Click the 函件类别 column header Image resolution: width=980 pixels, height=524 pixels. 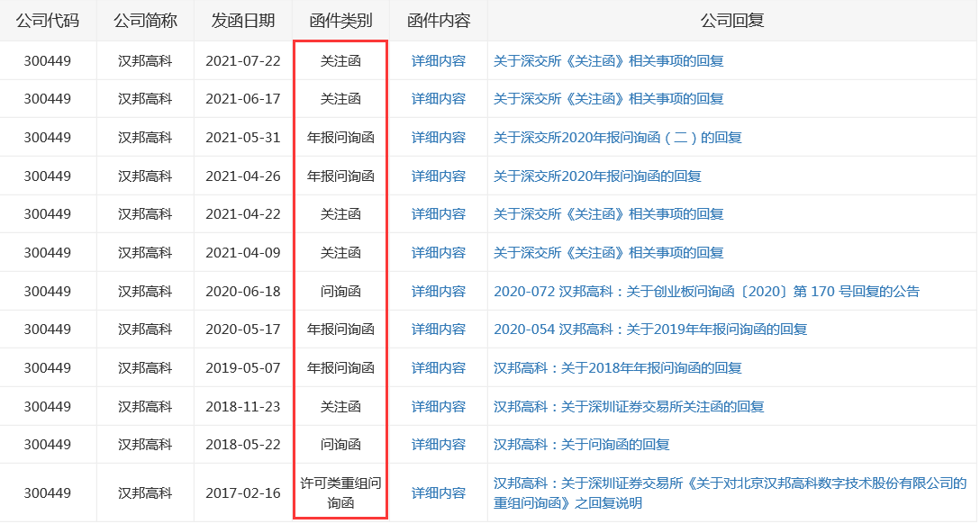pyautogui.click(x=340, y=21)
